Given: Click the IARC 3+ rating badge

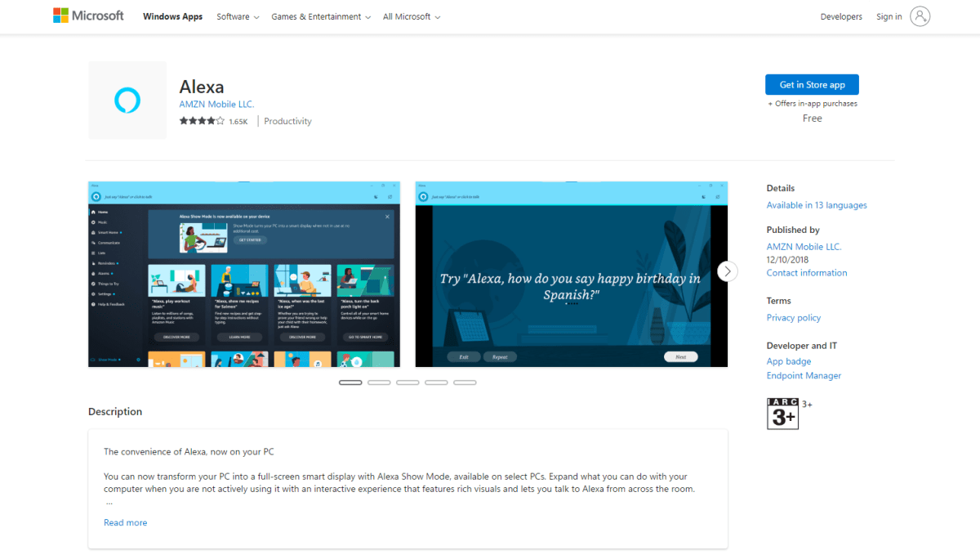Looking at the screenshot, I should coord(782,414).
